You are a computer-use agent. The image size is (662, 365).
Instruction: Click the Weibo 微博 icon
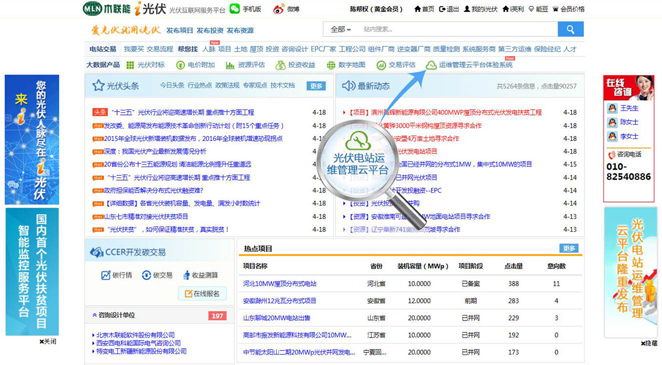click(279, 9)
